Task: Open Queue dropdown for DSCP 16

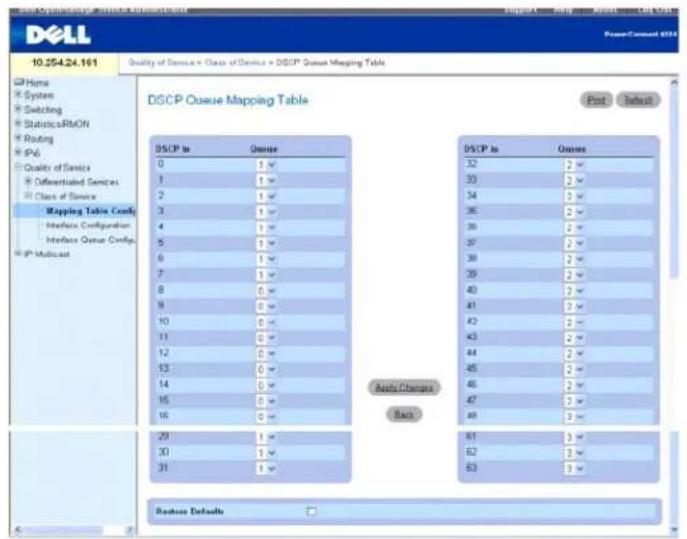Action: 266,417
